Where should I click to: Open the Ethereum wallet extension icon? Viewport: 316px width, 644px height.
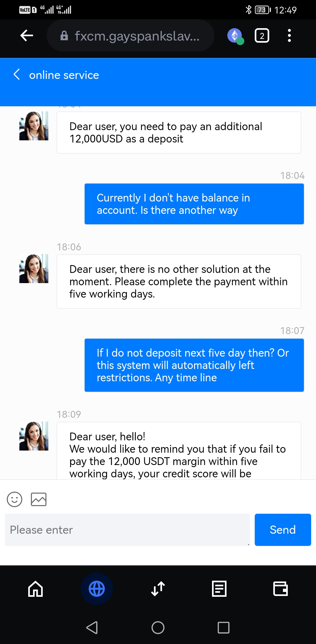coord(235,36)
